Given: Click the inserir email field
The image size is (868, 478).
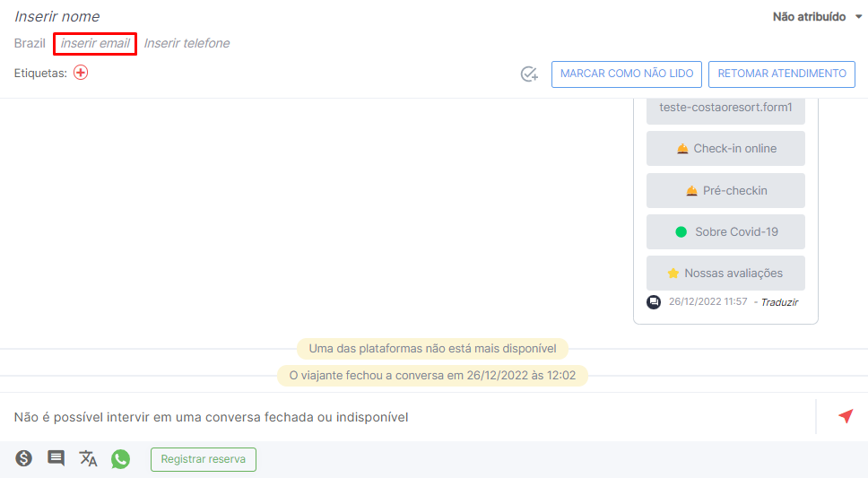Looking at the screenshot, I should click(95, 43).
